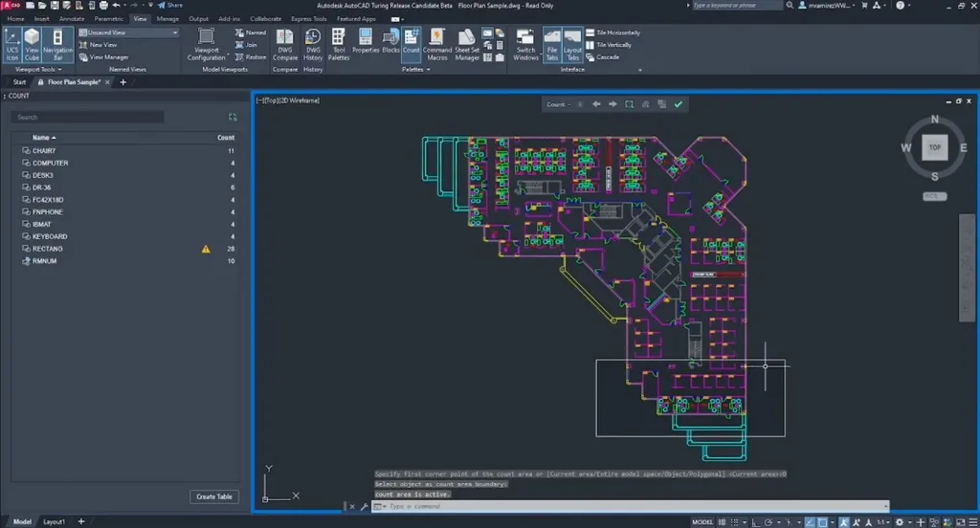The height and width of the screenshot is (528, 980).
Task: Click warning triangle on RECTANG row
Action: (207, 249)
